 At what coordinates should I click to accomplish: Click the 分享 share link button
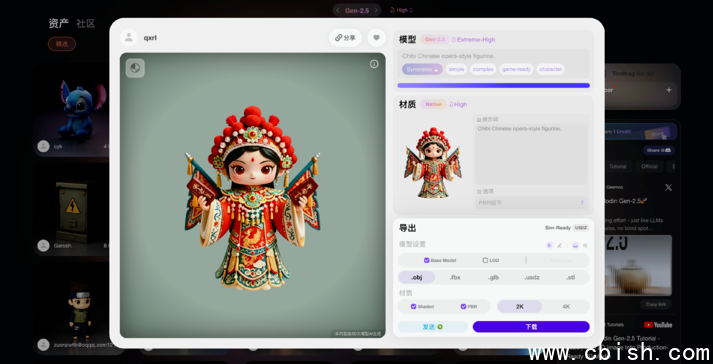345,38
